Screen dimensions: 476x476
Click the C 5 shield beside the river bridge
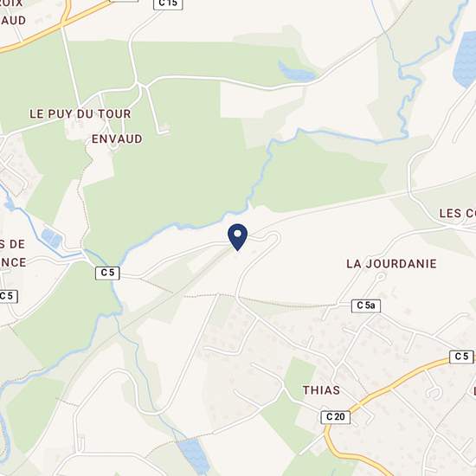[107, 273]
